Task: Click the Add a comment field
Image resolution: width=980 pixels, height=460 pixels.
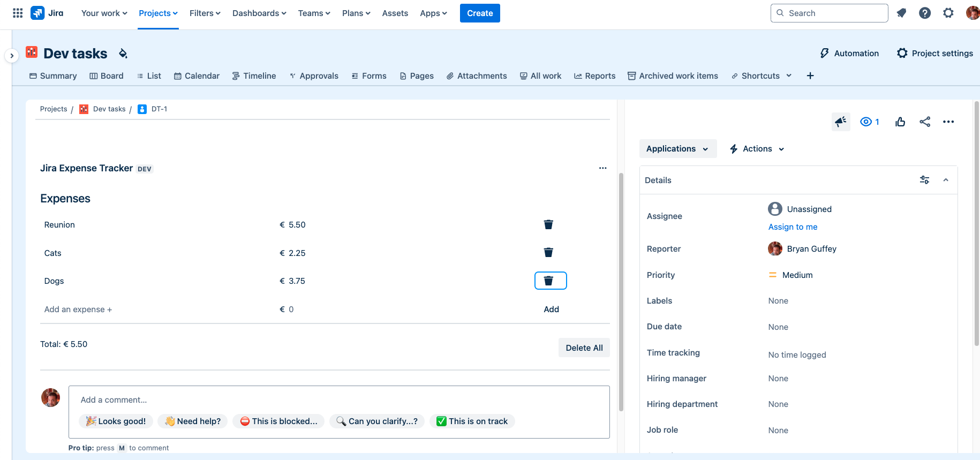Action: 339,399
